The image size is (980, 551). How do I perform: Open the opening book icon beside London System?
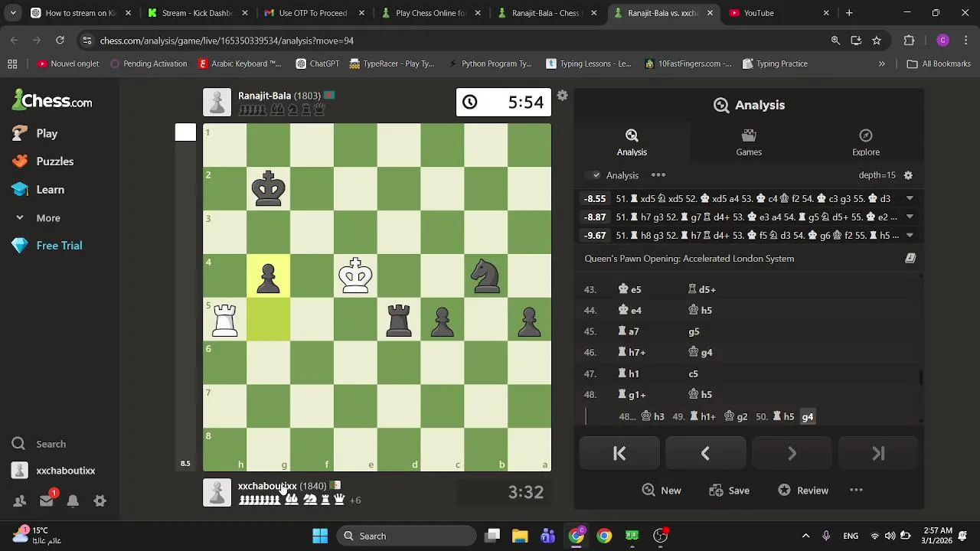click(910, 259)
